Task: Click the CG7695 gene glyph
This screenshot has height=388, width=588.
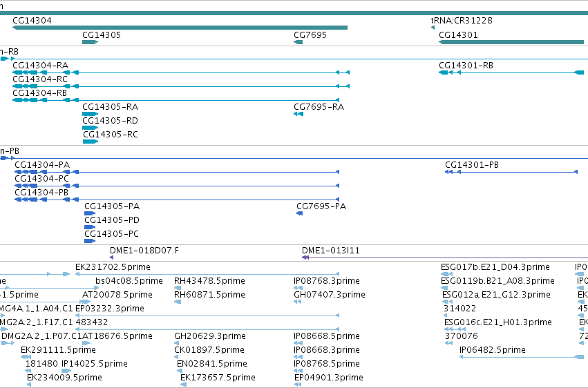Action: (298, 42)
